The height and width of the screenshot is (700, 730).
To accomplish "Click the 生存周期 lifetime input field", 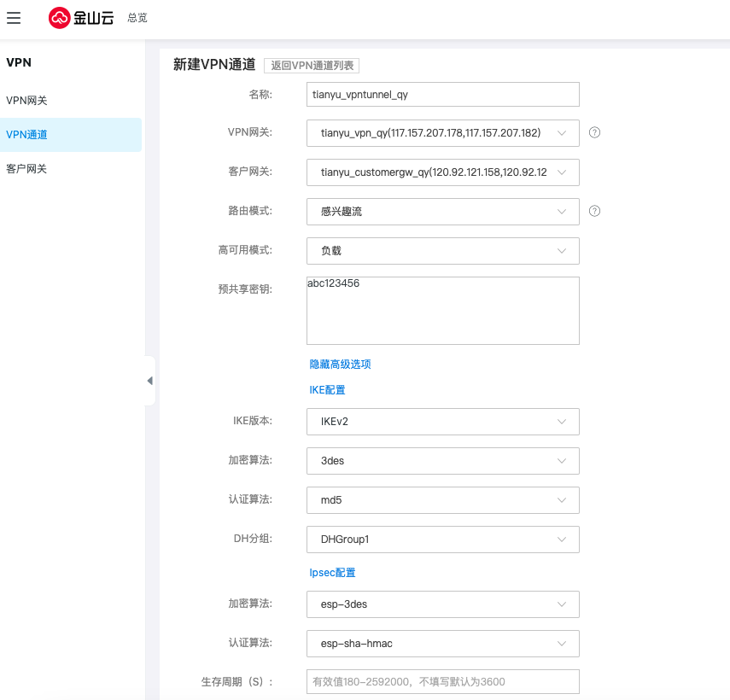I will point(442,681).
